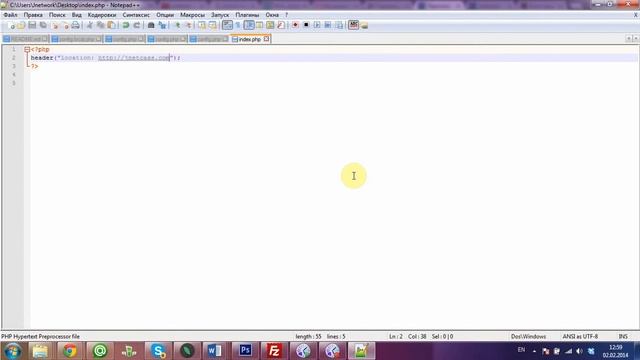Open the Опции menu

[165, 15]
